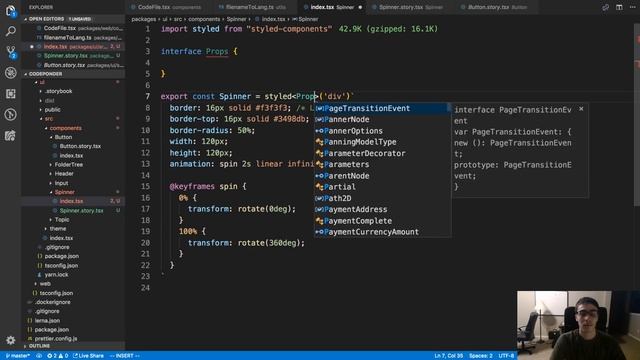Viewport: 640px width, 360px height.
Task: Open Button.story.tsx under Button folder
Action: tap(73, 146)
